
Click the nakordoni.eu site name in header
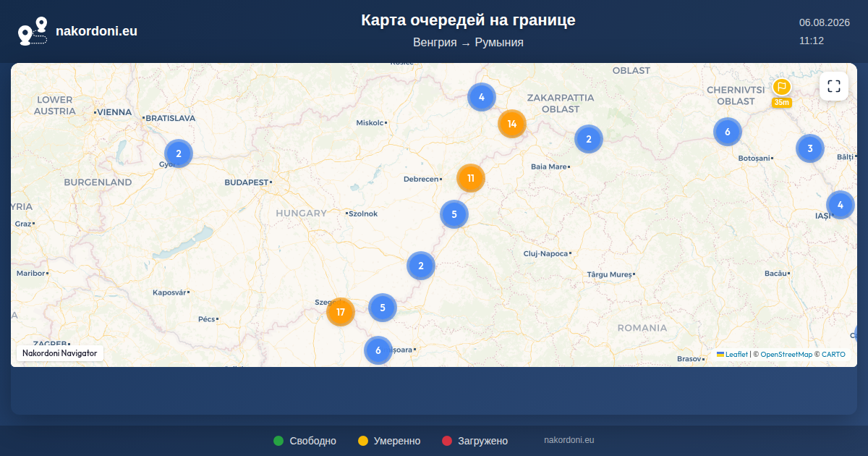(97, 31)
